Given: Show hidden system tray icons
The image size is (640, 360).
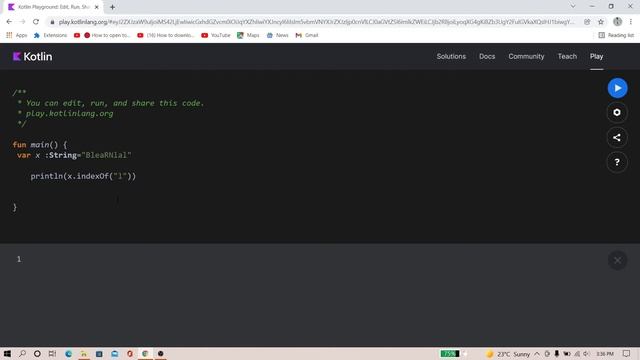Looking at the screenshot, I should click(x=537, y=354).
